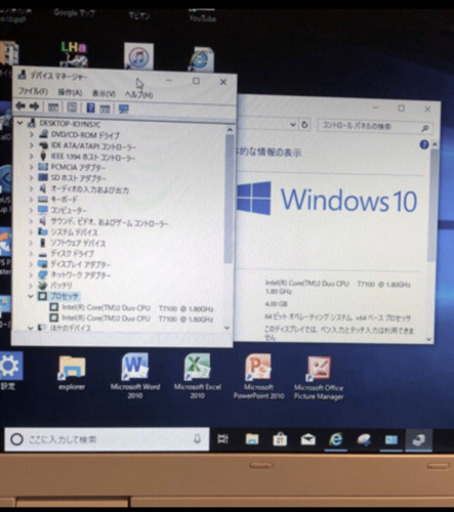Open the ヘルプ(H) menu

pyautogui.click(x=139, y=95)
